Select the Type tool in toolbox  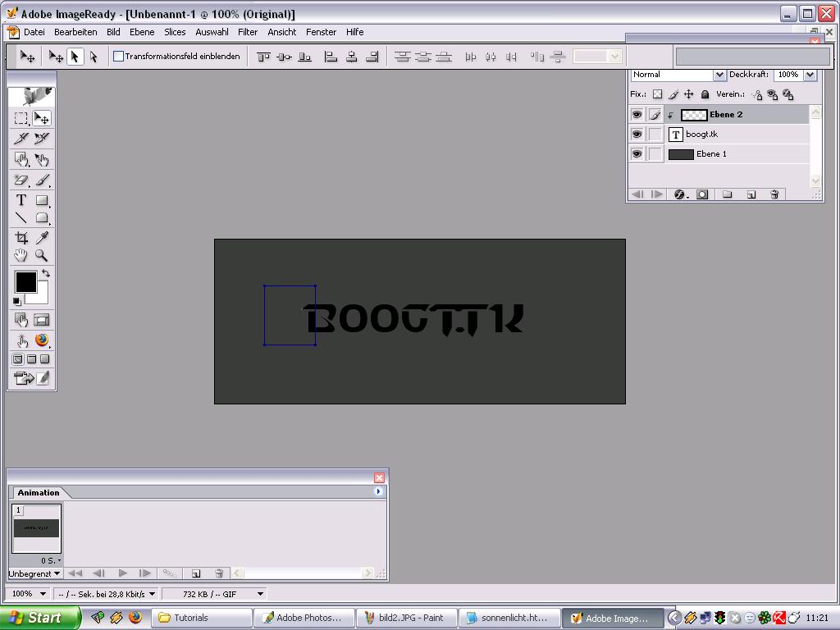pyautogui.click(x=21, y=200)
